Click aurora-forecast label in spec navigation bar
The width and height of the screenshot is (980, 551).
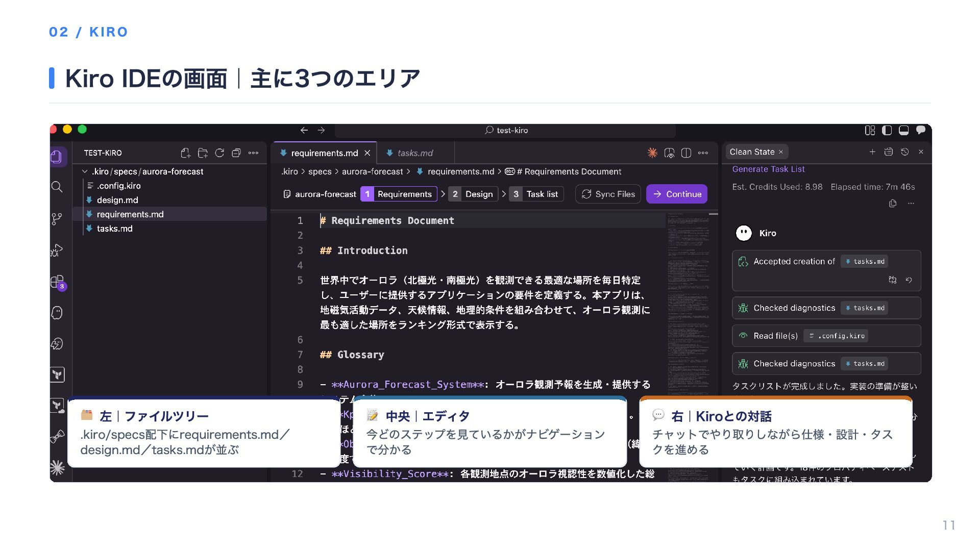click(325, 194)
